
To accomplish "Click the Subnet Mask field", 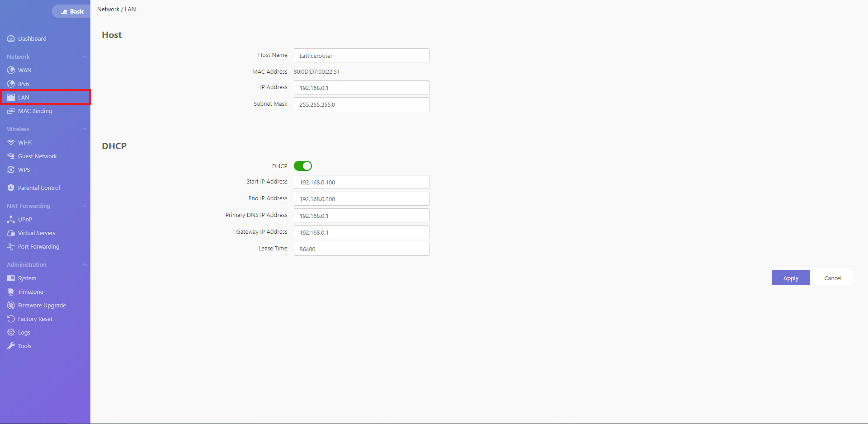I will pos(362,104).
